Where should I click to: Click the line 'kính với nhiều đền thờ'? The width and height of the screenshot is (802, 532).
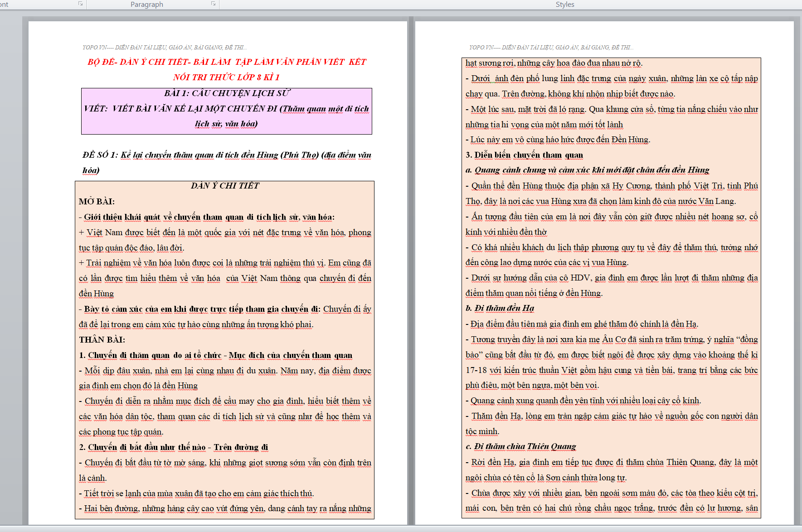pyautogui.click(x=506, y=232)
